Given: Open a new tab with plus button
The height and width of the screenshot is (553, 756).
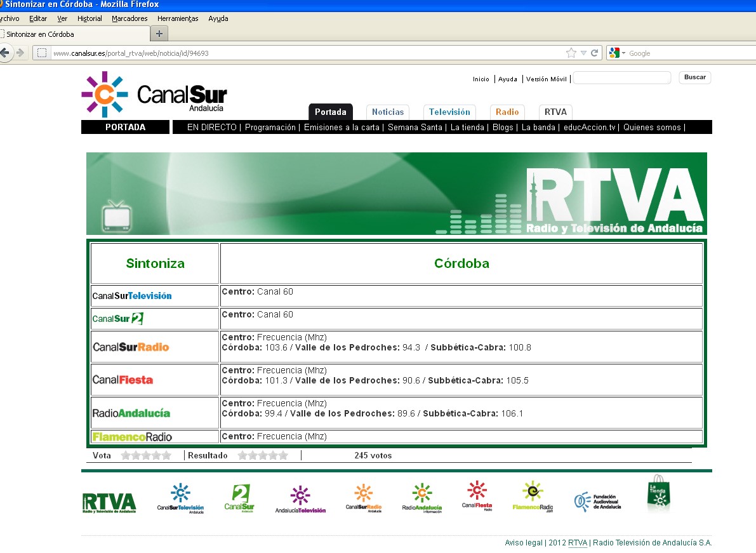Looking at the screenshot, I should pos(159,34).
